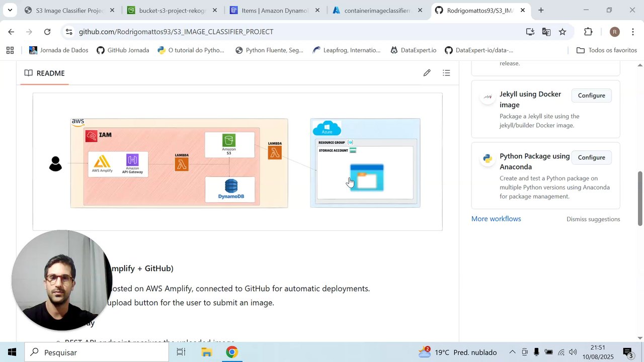
Task: Click the Jekyll workflow logo icon
Action: click(488, 97)
